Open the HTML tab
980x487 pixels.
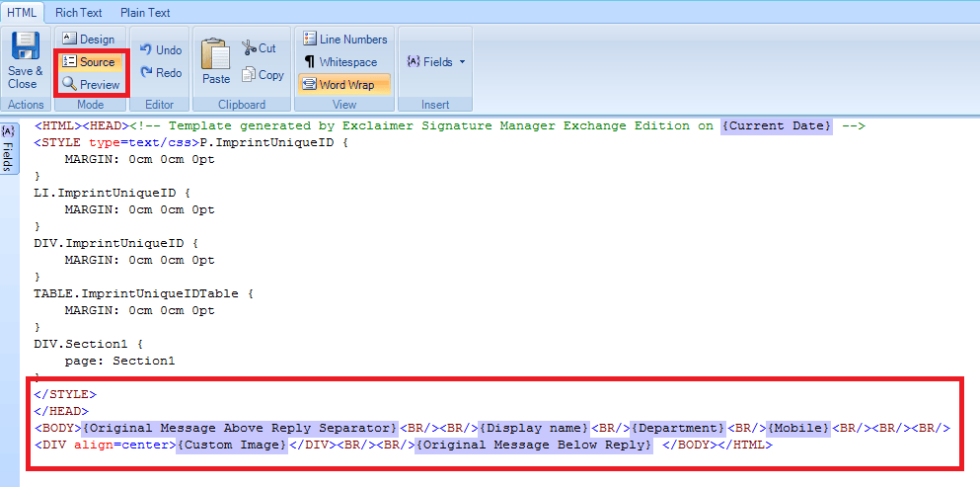click(22, 13)
